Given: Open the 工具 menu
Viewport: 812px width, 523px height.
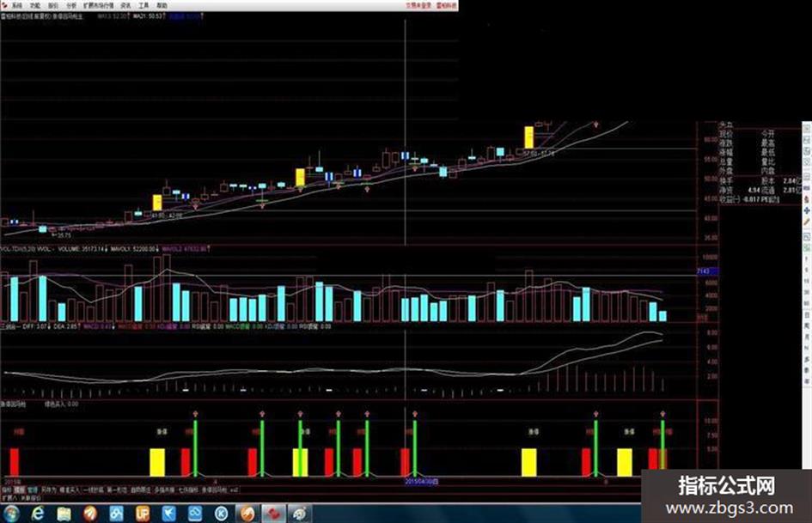Looking at the screenshot, I should (x=143, y=6).
